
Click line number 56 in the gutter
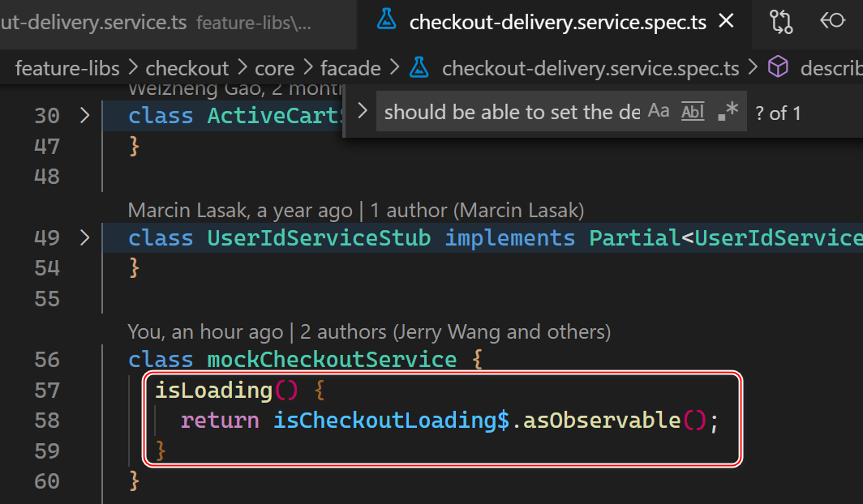point(47,360)
